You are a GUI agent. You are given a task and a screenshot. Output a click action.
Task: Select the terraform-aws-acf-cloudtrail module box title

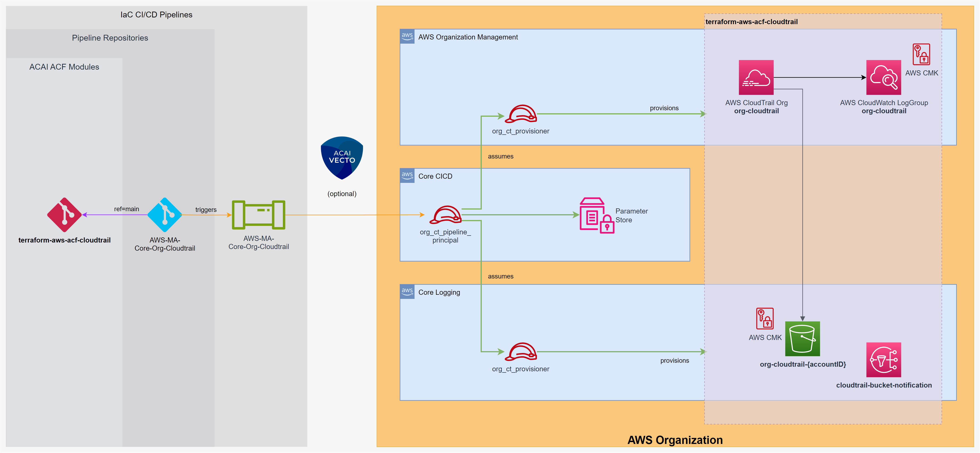pyautogui.click(x=751, y=22)
